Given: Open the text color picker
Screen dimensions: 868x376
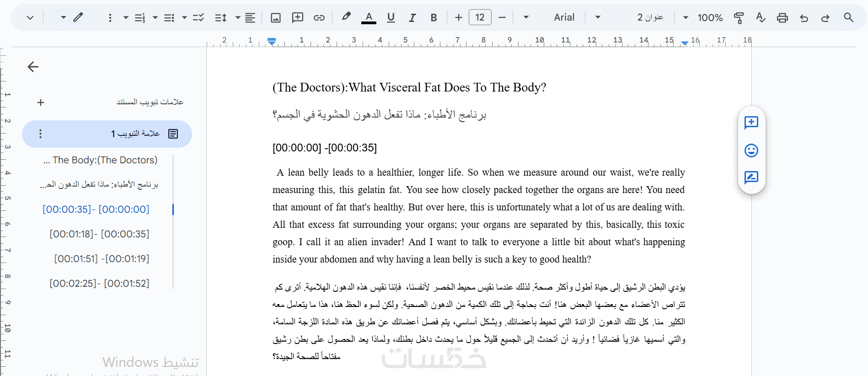Looking at the screenshot, I should [369, 18].
